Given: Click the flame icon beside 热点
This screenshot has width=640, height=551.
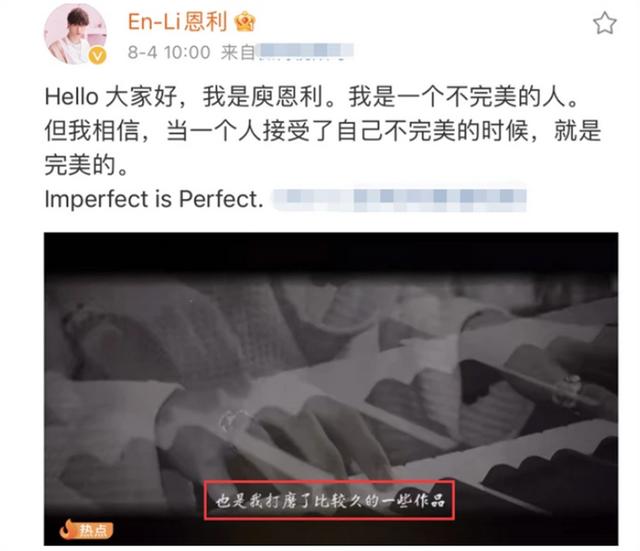Looking at the screenshot, I should pos(68,529).
